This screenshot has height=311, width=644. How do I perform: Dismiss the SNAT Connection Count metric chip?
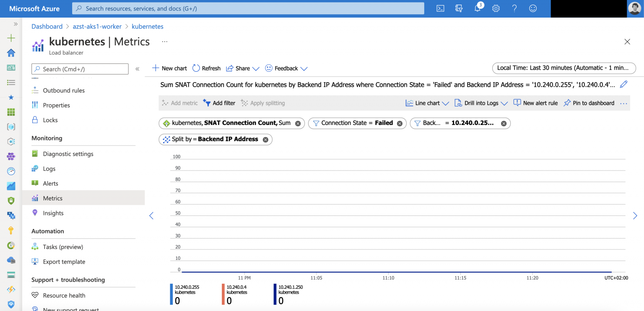point(297,123)
